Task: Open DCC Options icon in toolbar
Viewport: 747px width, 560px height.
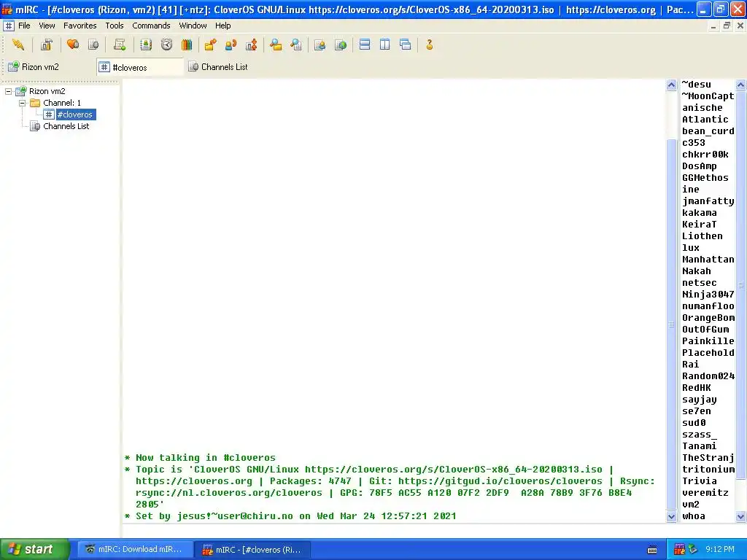Action: pyautogui.click(x=251, y=44)
